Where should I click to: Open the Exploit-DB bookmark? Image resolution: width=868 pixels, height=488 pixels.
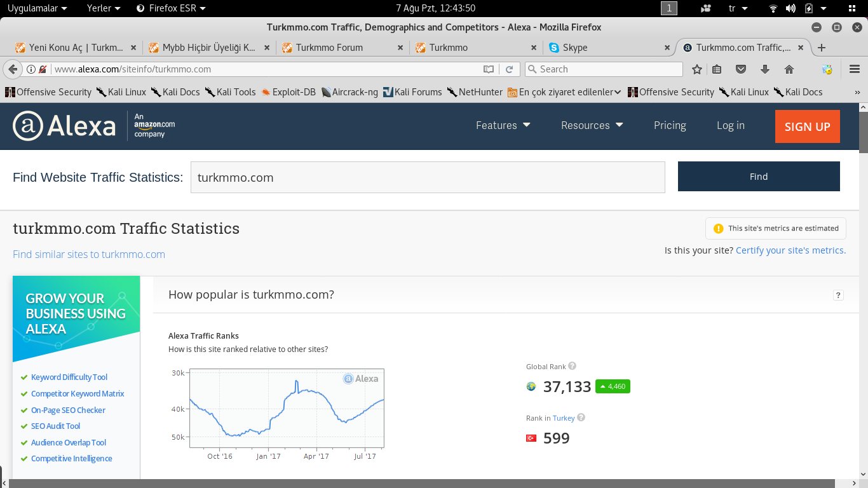[288, 92]
